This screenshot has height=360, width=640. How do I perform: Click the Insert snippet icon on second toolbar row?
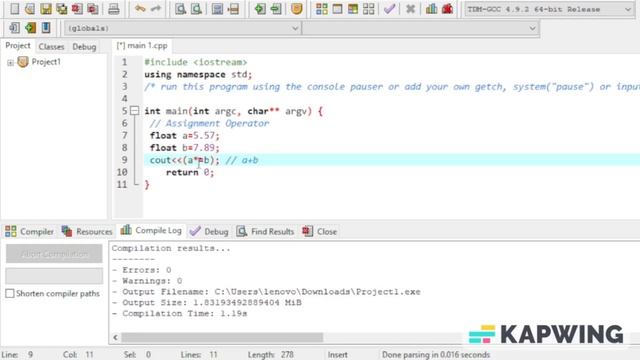(14, 28)
